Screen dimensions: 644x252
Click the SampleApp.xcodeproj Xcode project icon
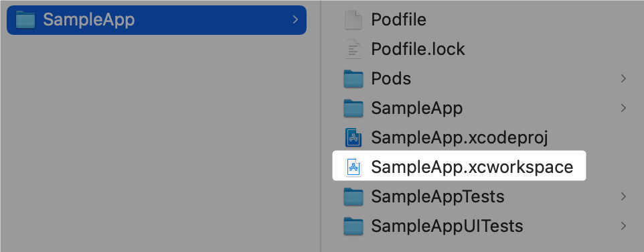[353, 137]
